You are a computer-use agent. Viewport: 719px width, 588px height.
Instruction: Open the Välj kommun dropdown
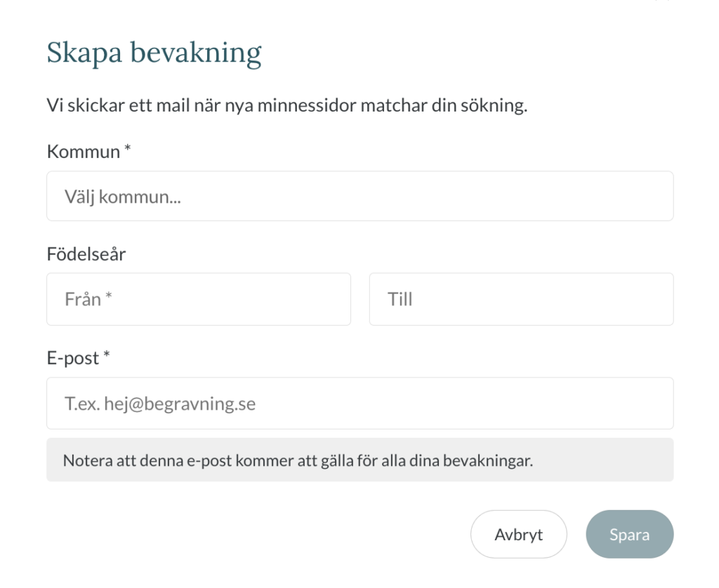[359, 196]
